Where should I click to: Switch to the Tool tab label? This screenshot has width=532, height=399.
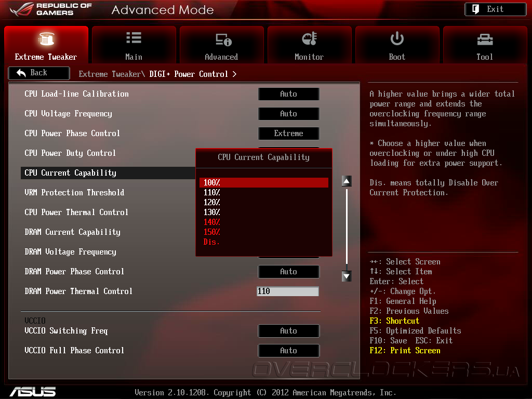[485, 57]
